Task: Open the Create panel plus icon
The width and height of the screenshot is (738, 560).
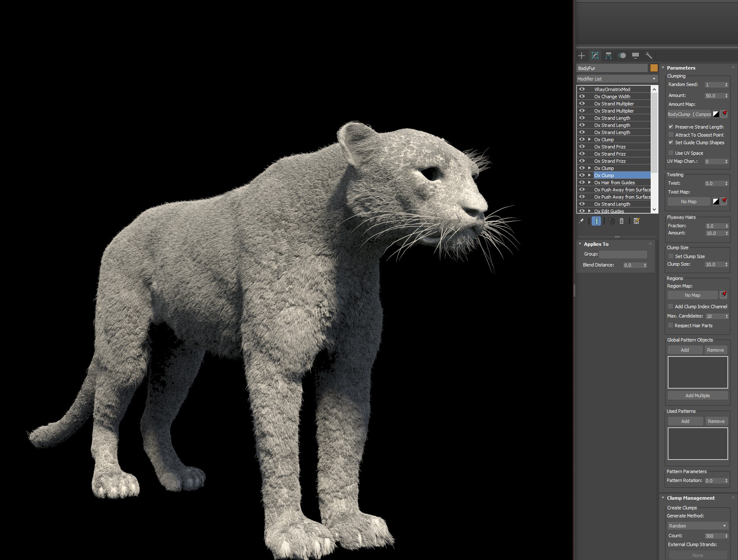Action: tap(582, 56)
